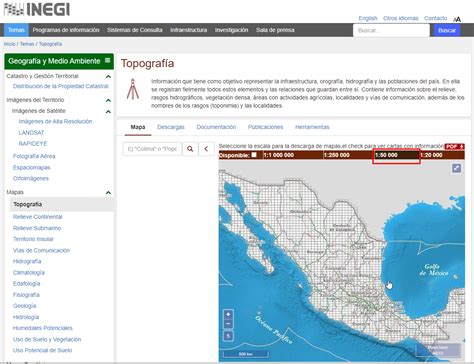Click the INEGI logo

[37, 9]
